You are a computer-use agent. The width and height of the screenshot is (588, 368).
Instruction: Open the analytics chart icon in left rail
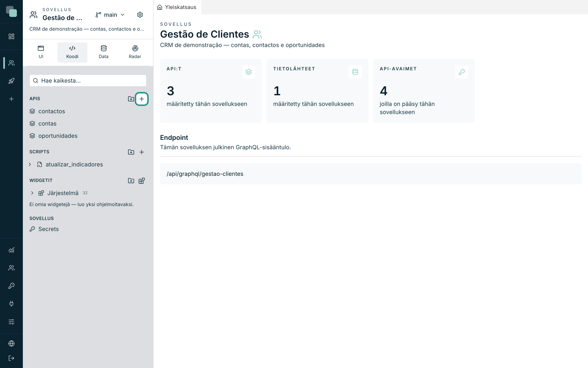pos(11,250)
